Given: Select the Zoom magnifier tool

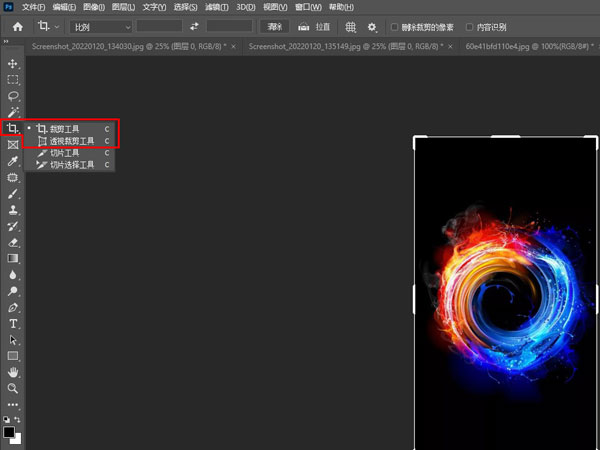Looking at the screenshot, I should [x=13, y=388].
